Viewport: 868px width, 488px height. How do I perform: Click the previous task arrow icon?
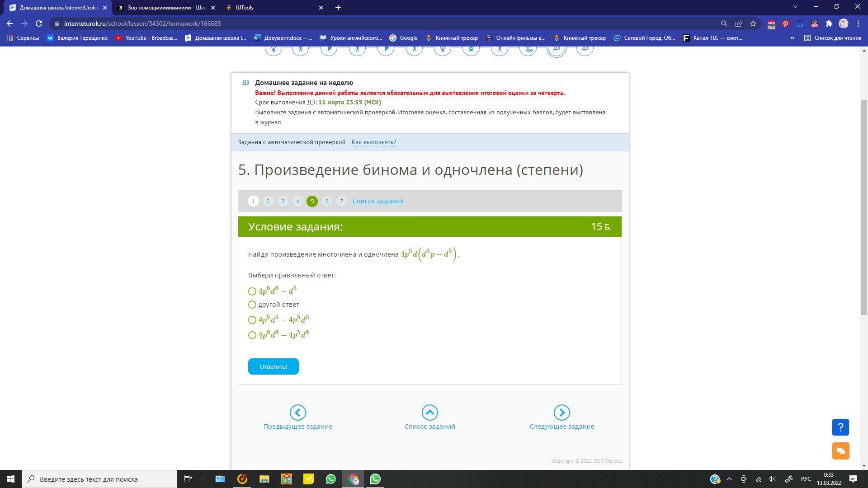coord(297,412)
